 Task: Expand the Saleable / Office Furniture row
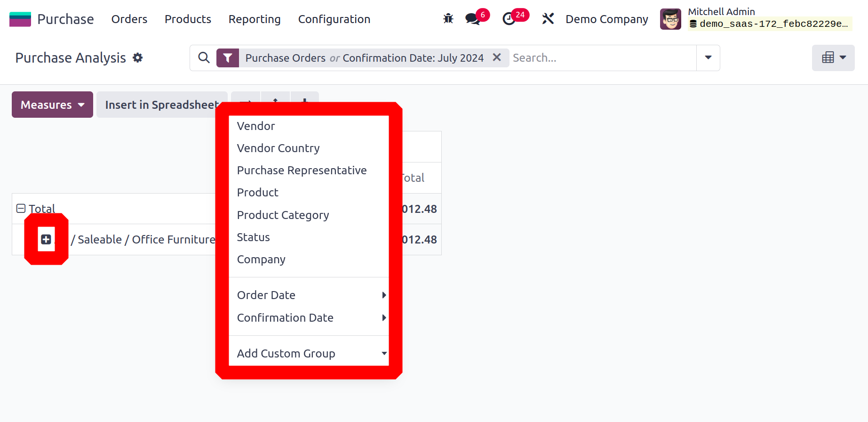click(x=46, y=239)
